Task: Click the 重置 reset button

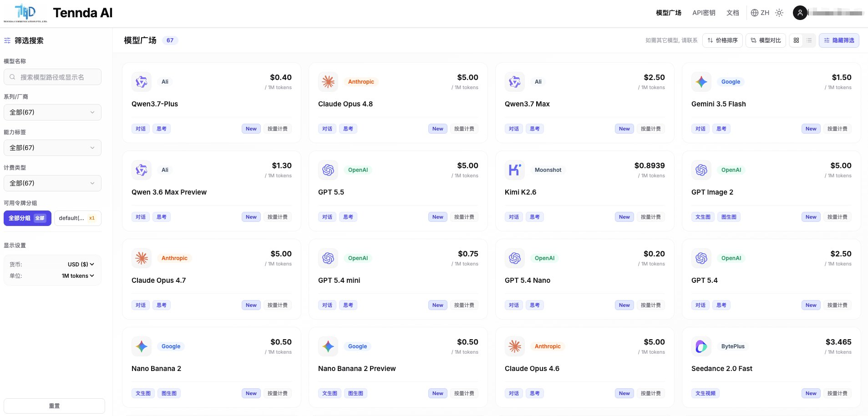Action: coord(54,406)
